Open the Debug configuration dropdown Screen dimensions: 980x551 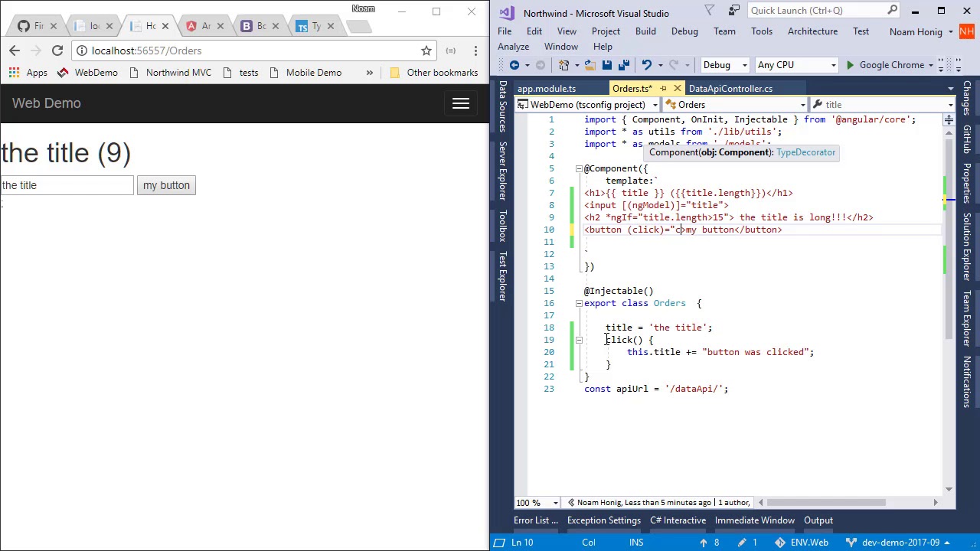click(724, 65)
